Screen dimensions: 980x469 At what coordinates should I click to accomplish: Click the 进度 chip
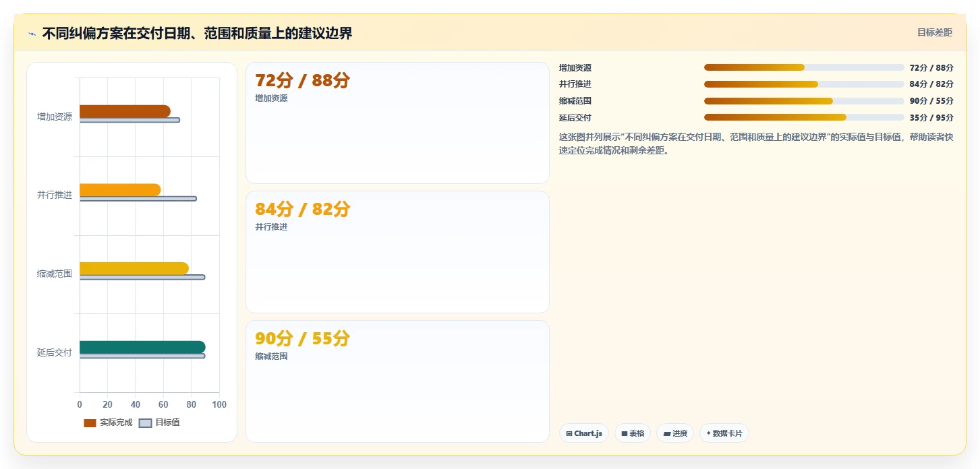click(675, 433)
